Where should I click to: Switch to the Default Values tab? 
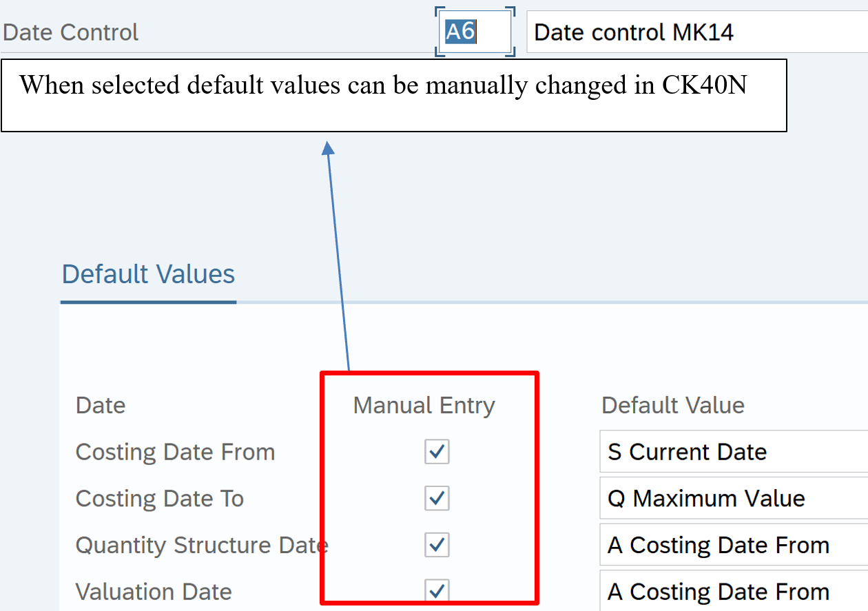point(148,274)
